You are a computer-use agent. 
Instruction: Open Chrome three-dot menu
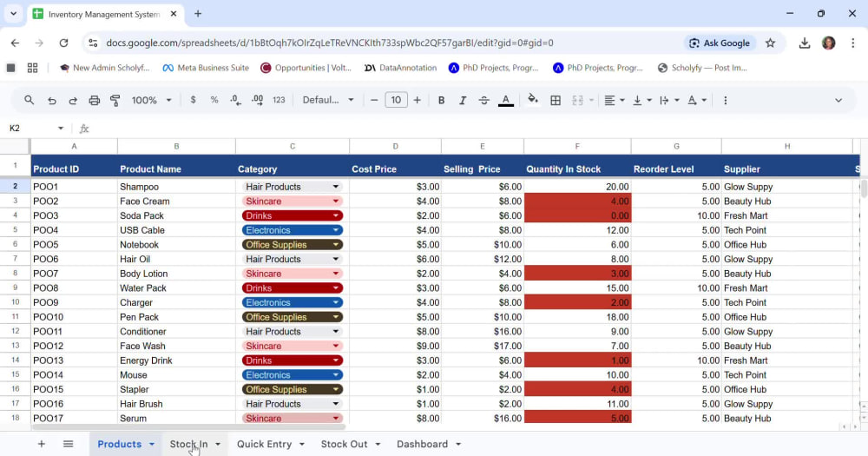click(x=853, y=43)
